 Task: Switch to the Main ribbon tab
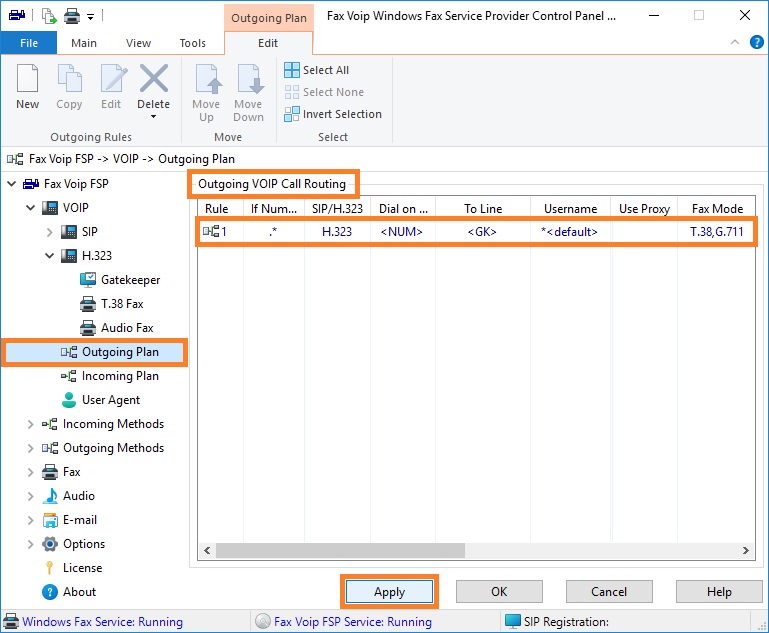point(84,43)
